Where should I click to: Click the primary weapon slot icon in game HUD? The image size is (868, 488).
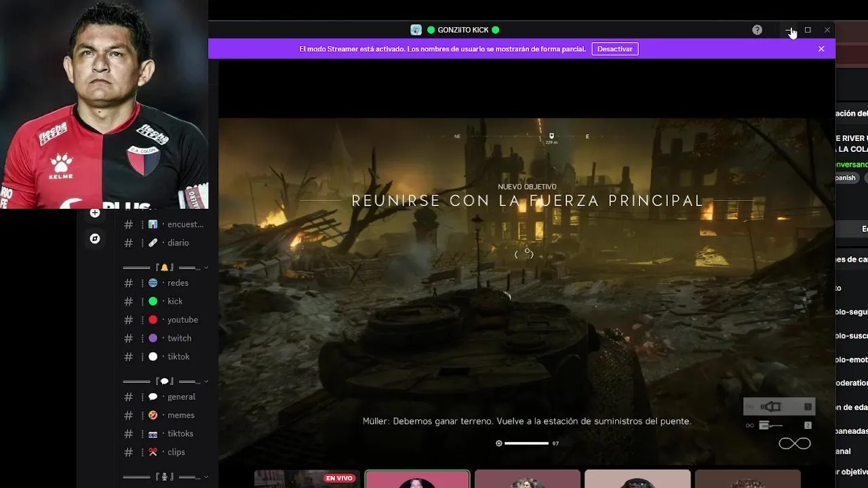[779, 407]
